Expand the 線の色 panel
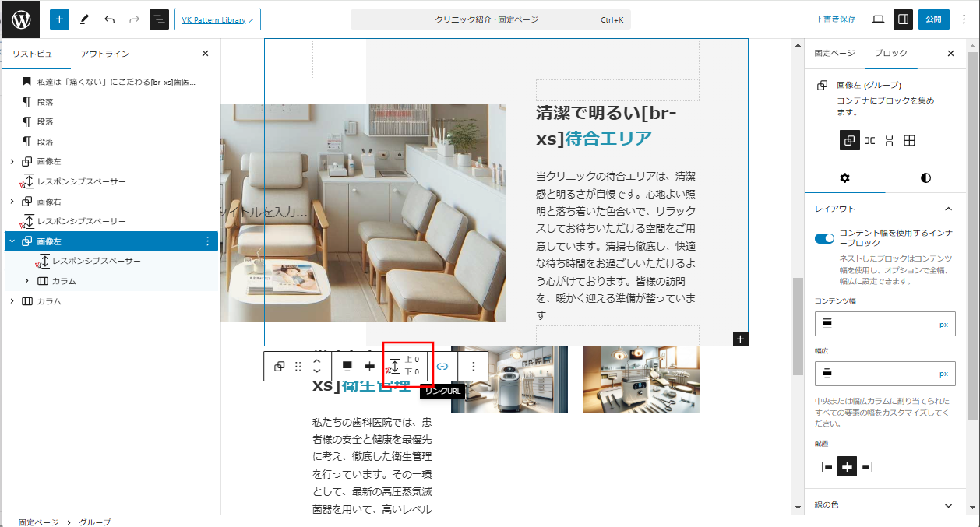Image resolution: width=980 pixels, height=527 pixels. tap(948, 505)
